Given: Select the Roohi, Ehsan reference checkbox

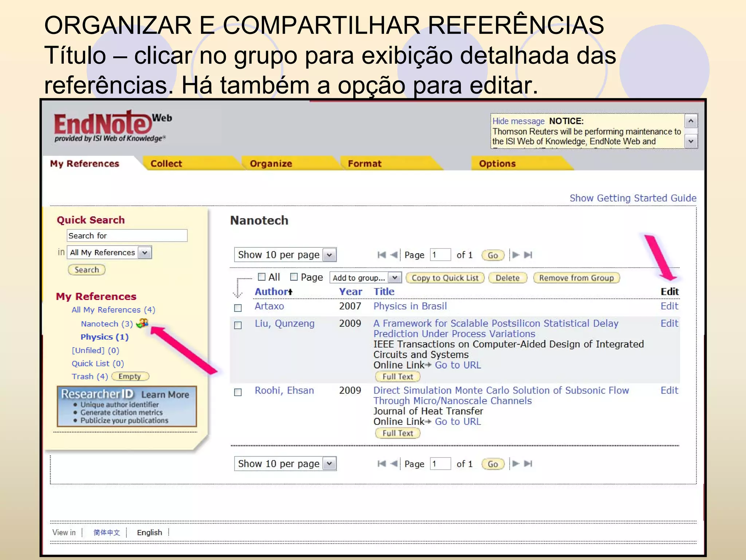Looking at the screenshot, I should tap(238, 392).
